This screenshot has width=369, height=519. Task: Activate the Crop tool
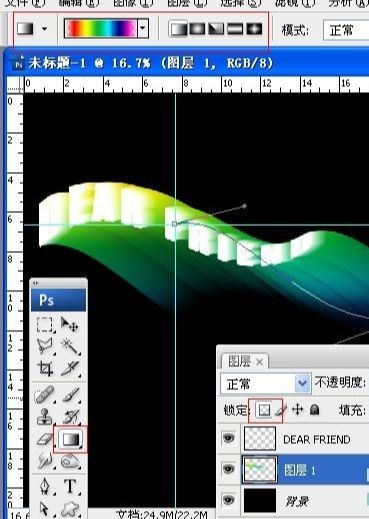(x=45, y=369)
